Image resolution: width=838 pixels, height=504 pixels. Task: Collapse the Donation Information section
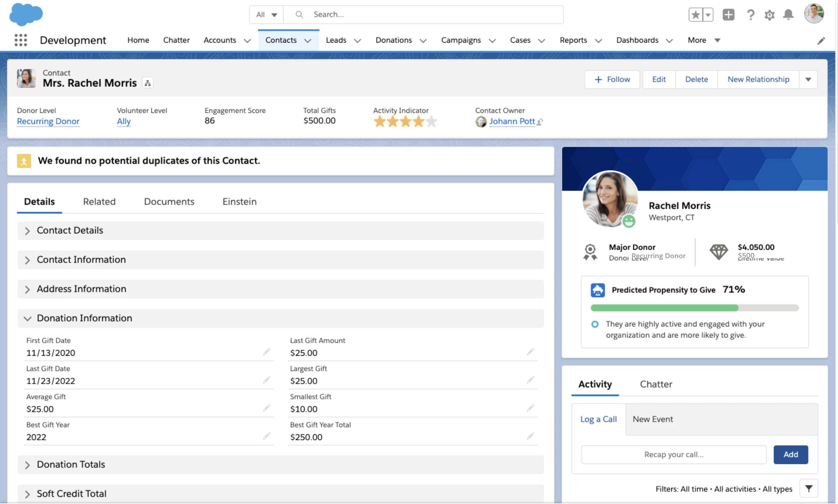coord(28,319)
